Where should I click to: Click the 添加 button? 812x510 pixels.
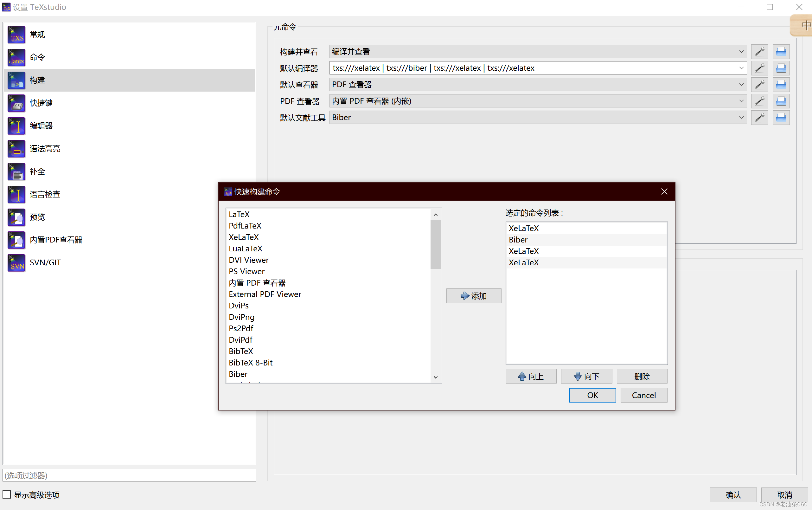(x=474, y=295)
